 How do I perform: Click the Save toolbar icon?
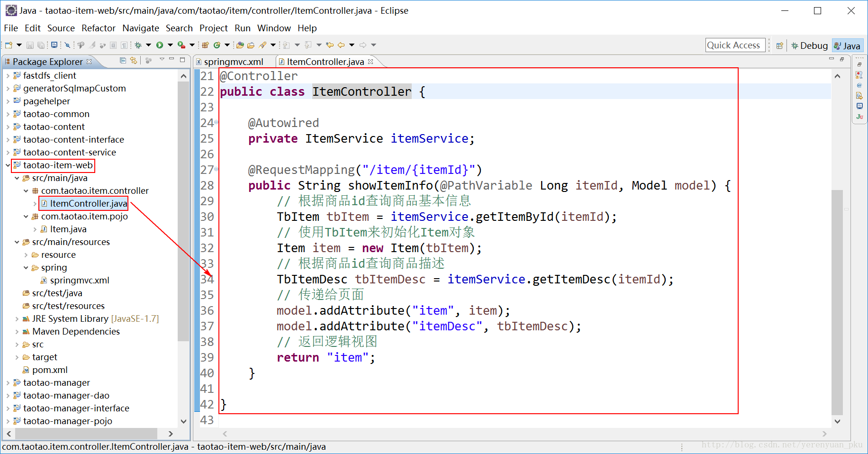click(30, 45)
